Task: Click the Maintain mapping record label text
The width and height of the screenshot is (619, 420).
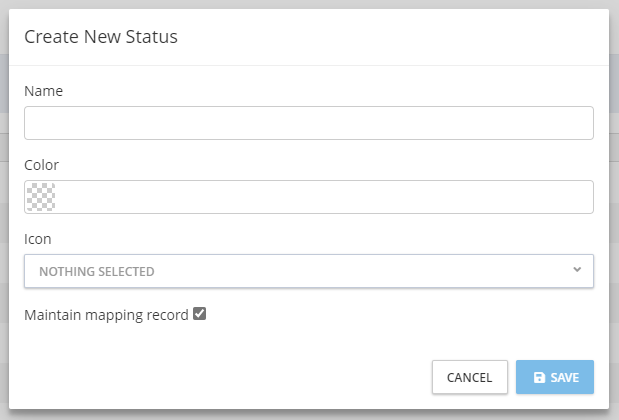Action: 106,315
